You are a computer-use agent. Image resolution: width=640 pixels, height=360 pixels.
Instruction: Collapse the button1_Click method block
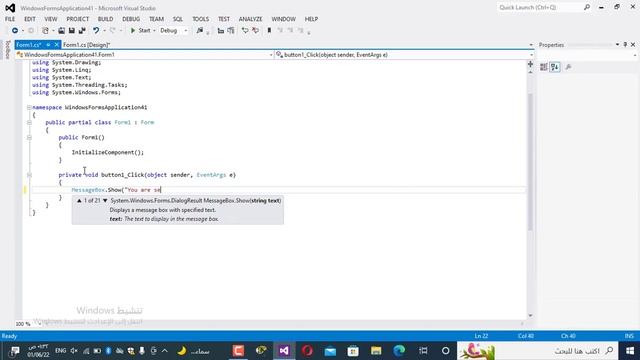(x=29, y=175)
